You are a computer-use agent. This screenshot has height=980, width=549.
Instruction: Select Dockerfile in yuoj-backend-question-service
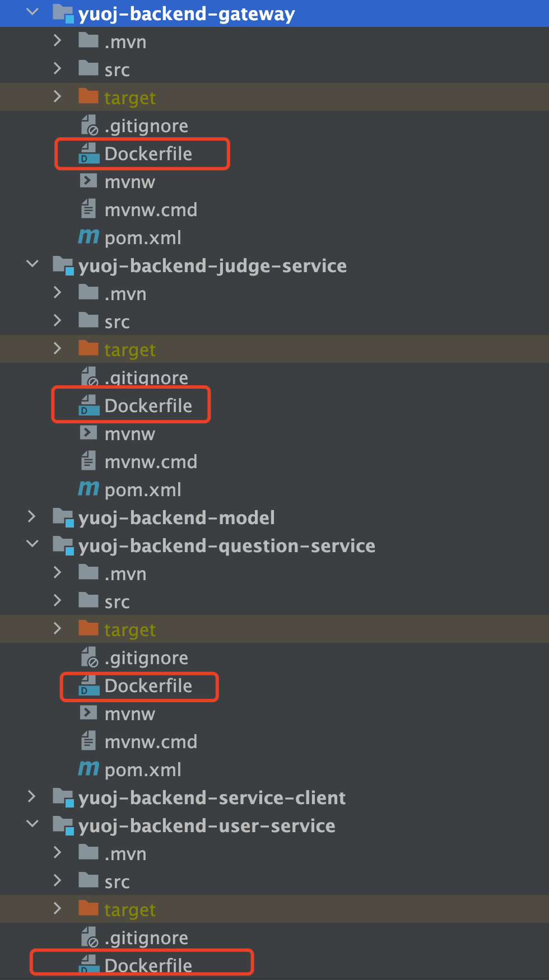point(148,686)
